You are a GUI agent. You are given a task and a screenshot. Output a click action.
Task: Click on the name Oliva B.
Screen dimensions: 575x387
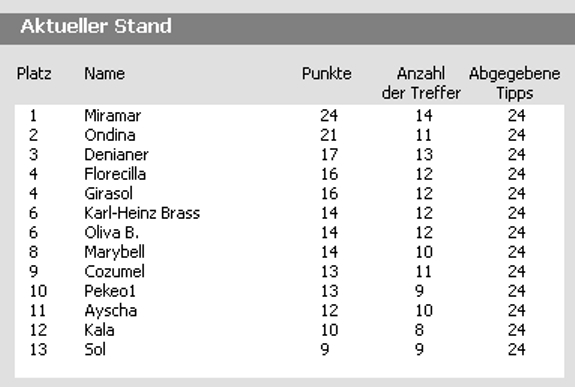(111, 233)
